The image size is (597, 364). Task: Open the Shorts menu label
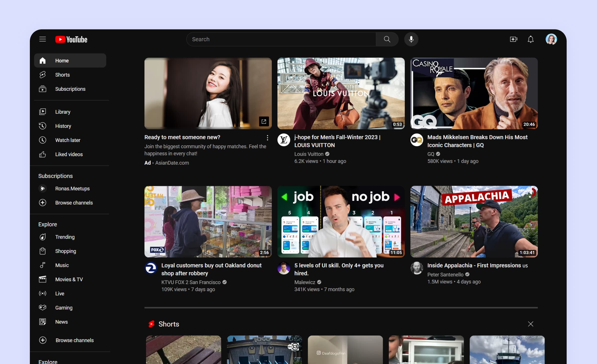(62, 75)
